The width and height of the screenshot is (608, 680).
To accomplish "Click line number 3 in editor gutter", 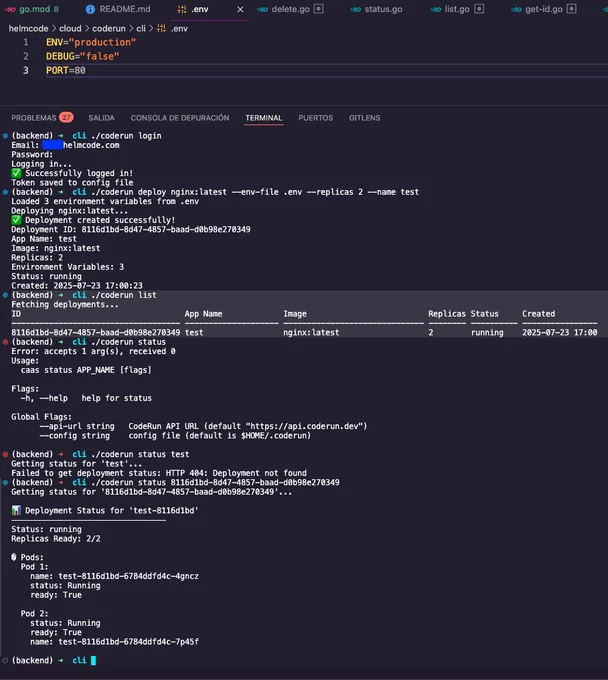I will click(26, 70).
